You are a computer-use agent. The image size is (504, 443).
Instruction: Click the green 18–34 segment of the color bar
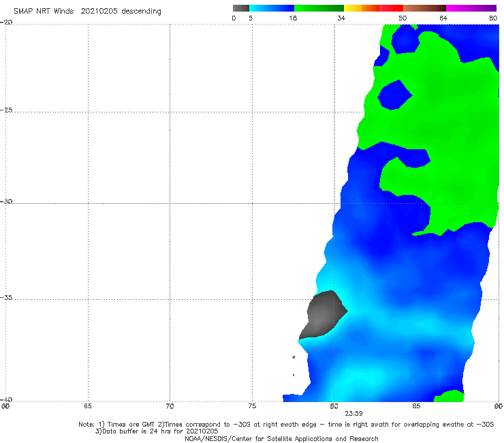pyautogui.click(x=319, y=8)
